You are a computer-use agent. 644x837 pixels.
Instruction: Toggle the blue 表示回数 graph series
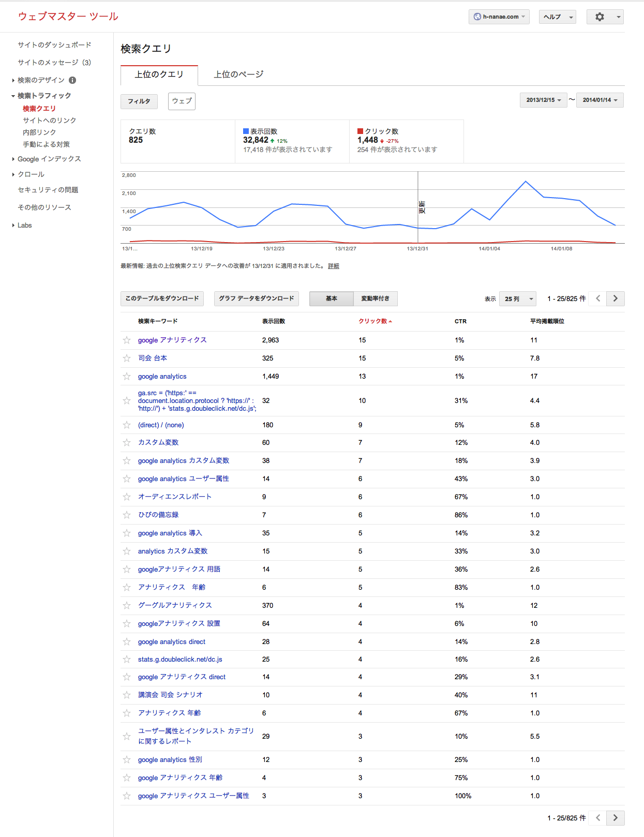[246, 131]
